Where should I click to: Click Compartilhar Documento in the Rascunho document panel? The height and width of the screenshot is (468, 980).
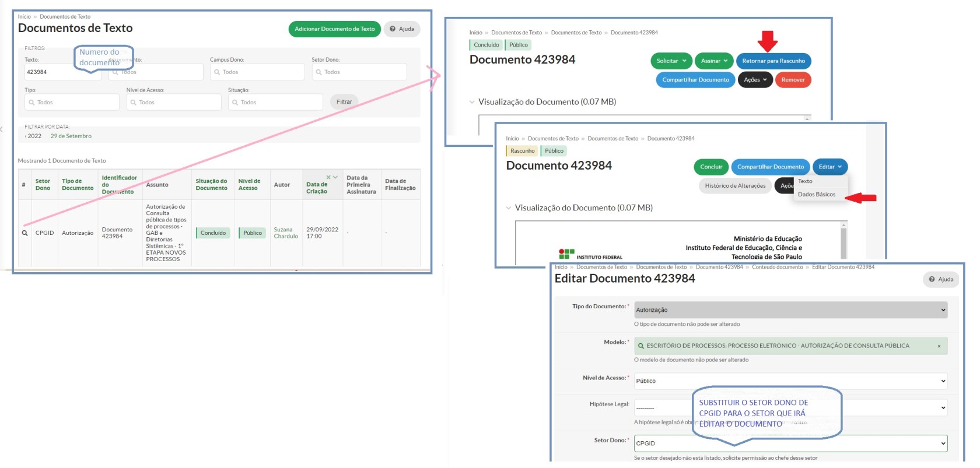(x=771, y=167)
